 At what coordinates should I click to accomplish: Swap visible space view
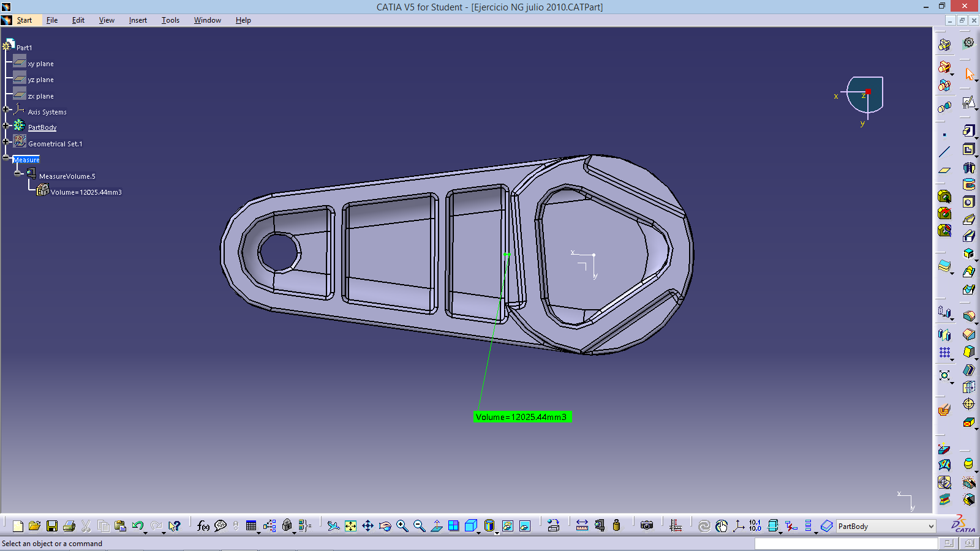(x=525, y=526)
